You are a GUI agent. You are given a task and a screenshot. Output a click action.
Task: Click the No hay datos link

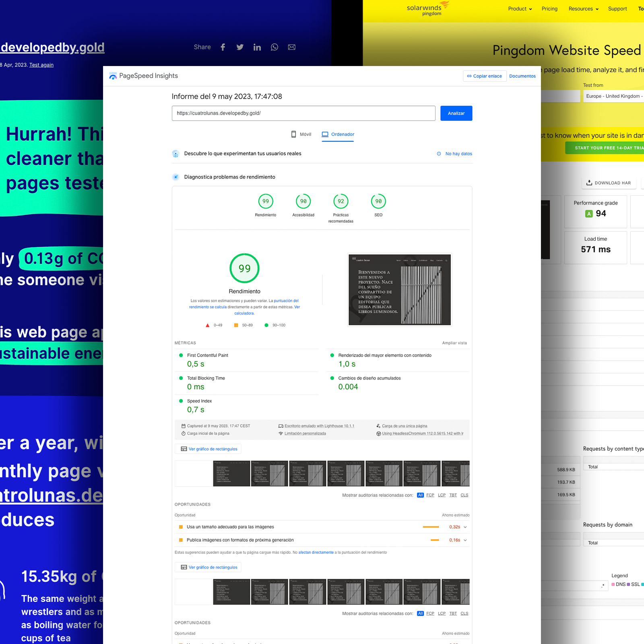[458, 154]
